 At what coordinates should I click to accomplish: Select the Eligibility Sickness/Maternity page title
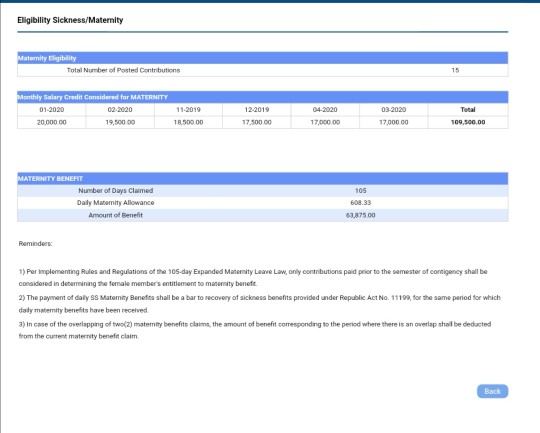[x=70, y=20]
